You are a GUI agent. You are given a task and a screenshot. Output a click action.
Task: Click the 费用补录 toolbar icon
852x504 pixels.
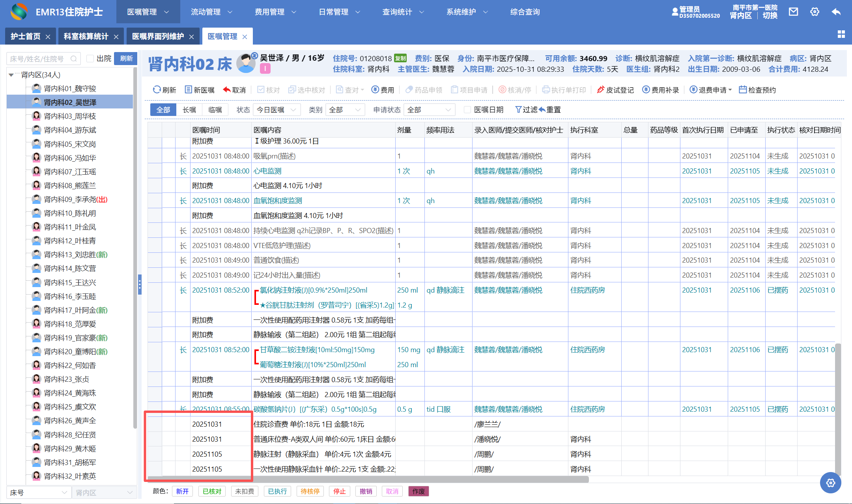tap(646, 90)
